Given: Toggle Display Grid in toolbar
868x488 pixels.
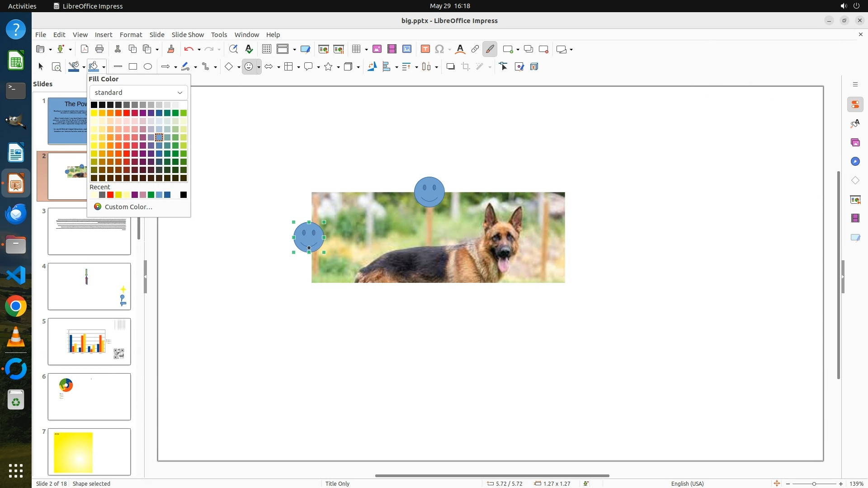Looking at the screenshot, I should point(266,49).
